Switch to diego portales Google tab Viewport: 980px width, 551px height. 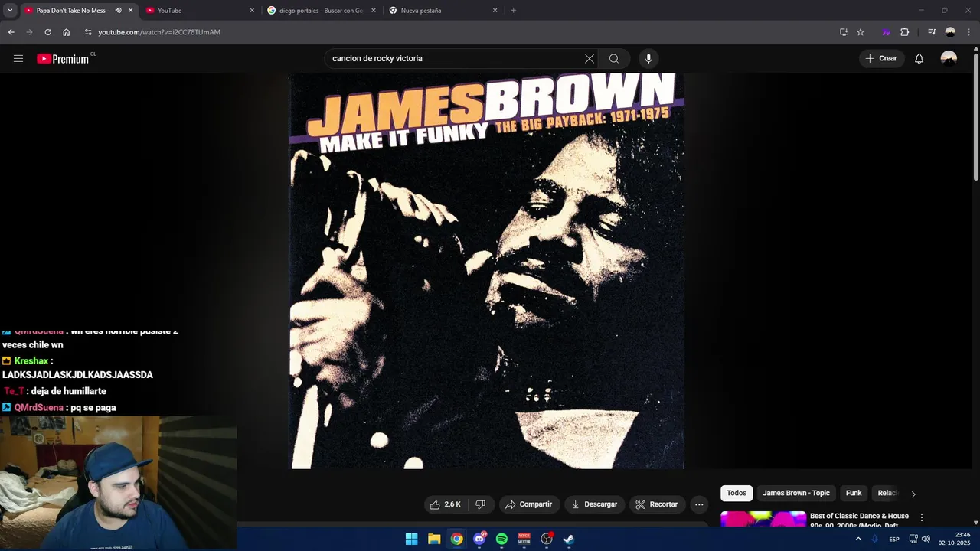(322, 11)
